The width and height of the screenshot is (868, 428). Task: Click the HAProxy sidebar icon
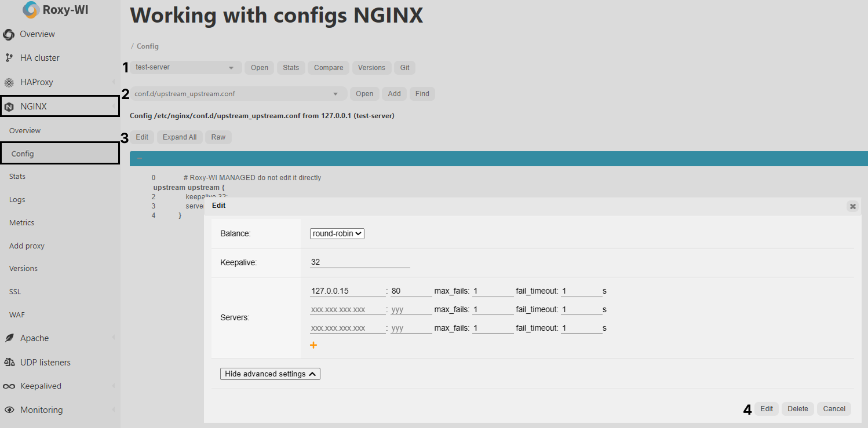tap(9, 83)
